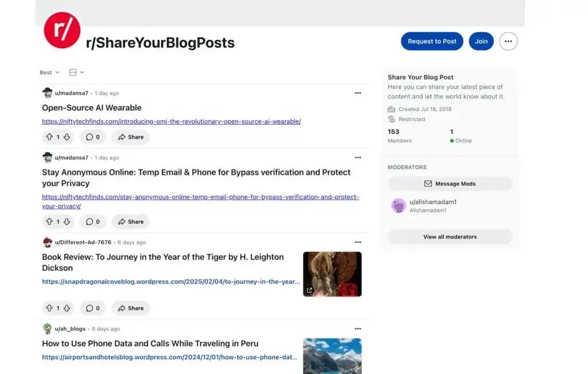Screen dimensions: 588x374
Task: Join the ShareYourBlogPosts community
Action: 481,41
